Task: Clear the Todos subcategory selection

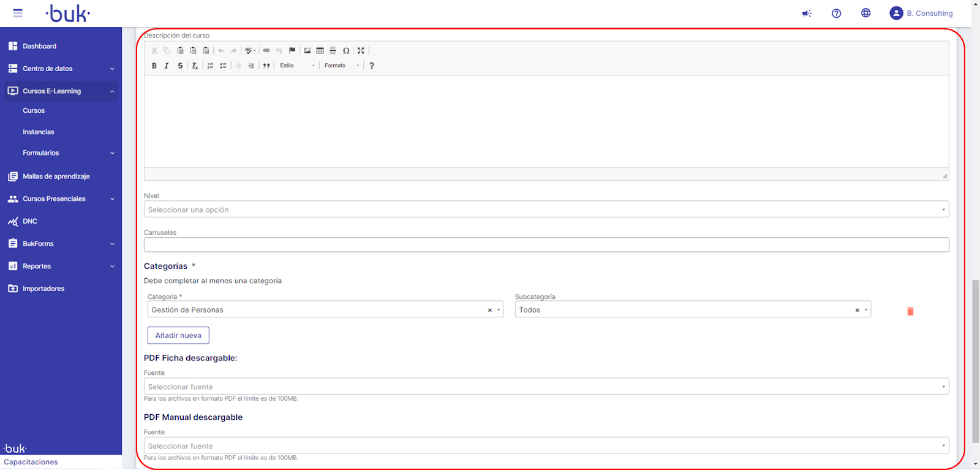Action: click(x=857, y=310)
